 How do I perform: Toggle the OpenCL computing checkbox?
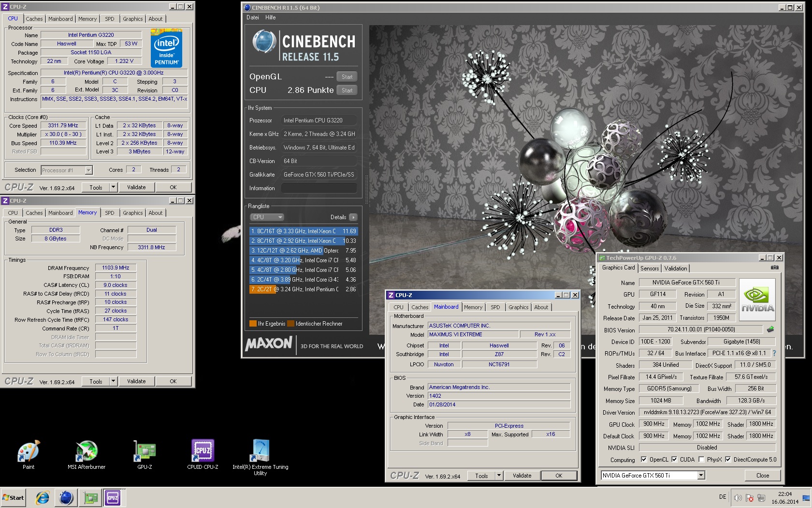pos(644,460)
